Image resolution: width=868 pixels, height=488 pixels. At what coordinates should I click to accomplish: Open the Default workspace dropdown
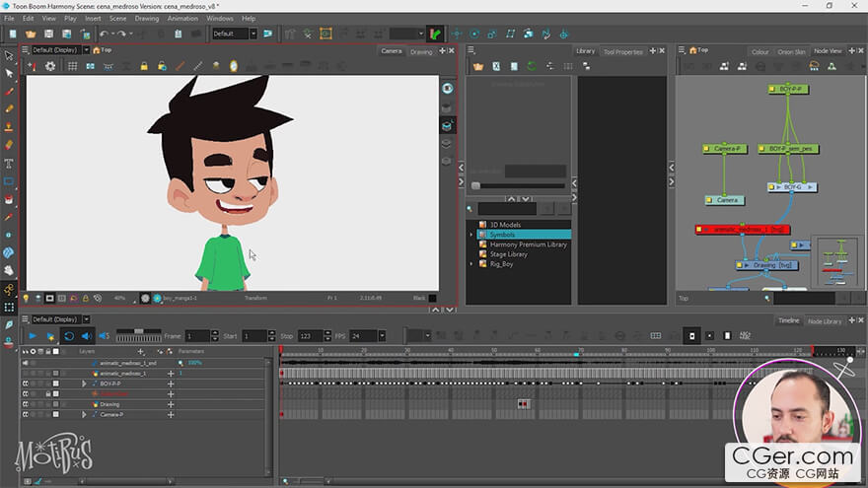pyautogui.click(x=253, y=34)
